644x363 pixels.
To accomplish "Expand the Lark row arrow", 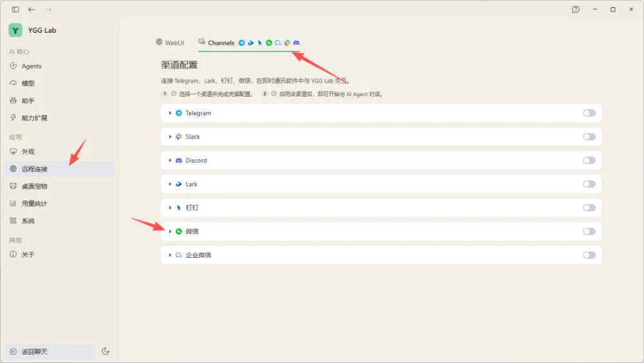I will click(x=170, y=184).
